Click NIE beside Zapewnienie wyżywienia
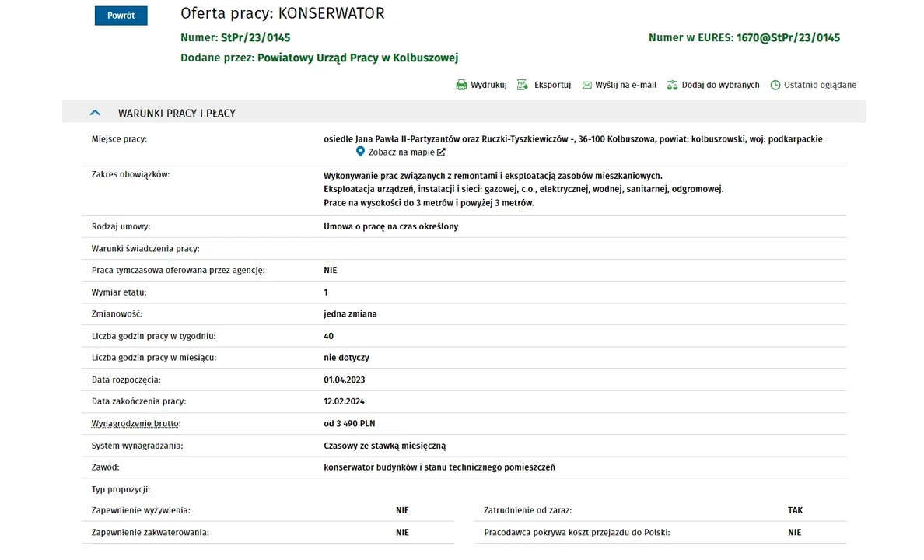924x560 pixels. point(402,510)
